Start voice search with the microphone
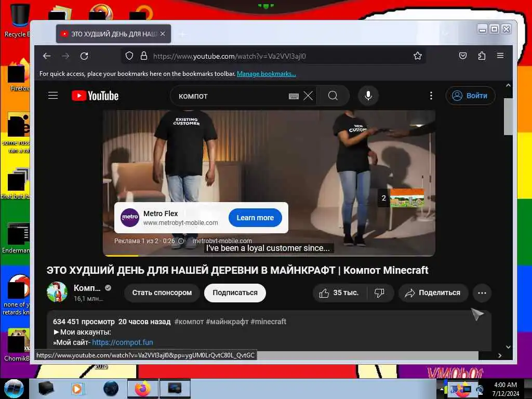Screen dimensions: 532x399 click(368, 96)
